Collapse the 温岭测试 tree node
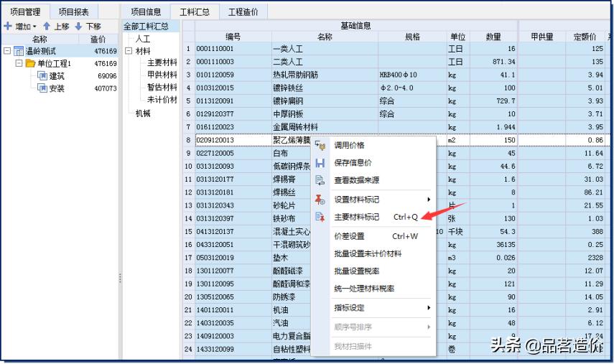The image size is (614, 364). (x=7, y=51)
